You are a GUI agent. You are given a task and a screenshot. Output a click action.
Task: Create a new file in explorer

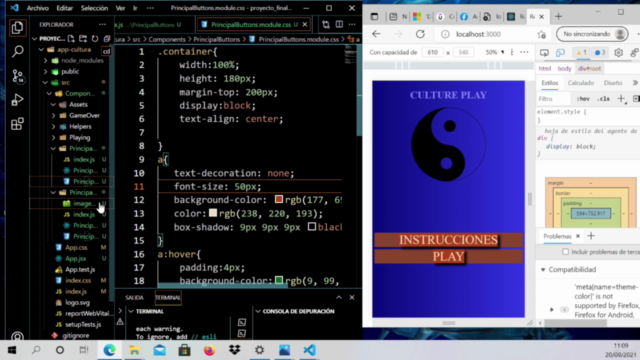[71, 39]
